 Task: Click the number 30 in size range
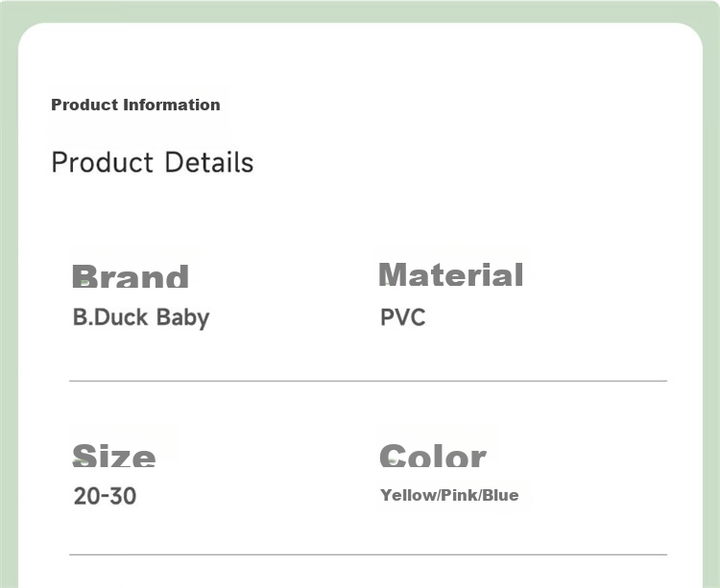[123, 496]
